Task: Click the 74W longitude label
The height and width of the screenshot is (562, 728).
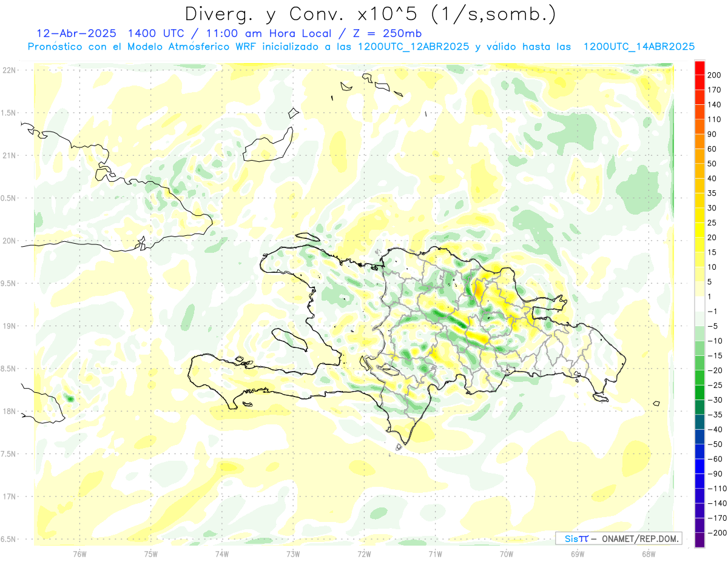Action: [x=222, y=554]
